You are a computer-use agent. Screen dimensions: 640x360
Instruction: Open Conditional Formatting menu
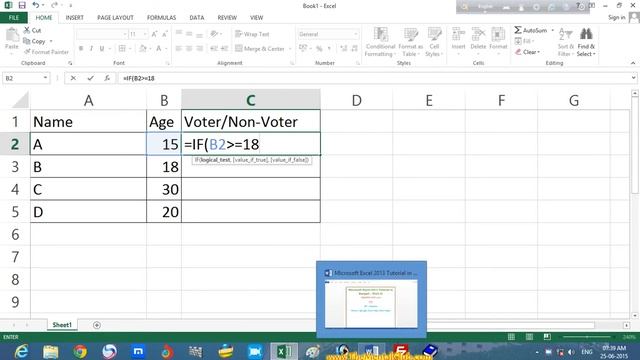[x=380, y=42]
